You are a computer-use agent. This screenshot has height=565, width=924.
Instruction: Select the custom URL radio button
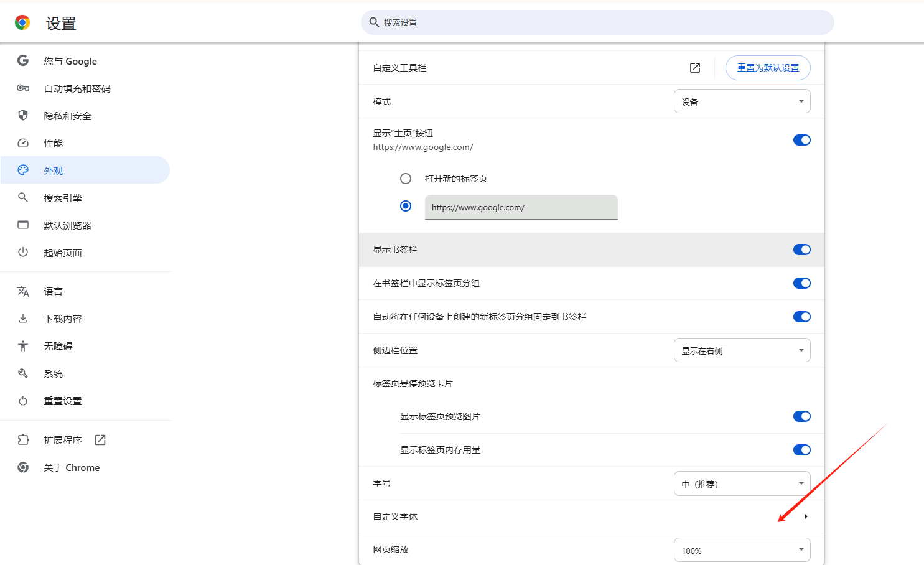pos(406,206)
